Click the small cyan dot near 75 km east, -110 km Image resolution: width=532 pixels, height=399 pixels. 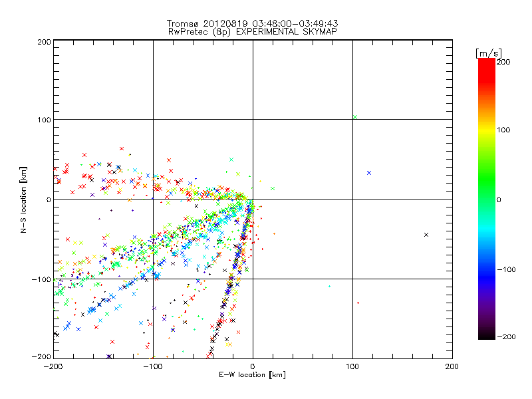click(x=329, y=287)
